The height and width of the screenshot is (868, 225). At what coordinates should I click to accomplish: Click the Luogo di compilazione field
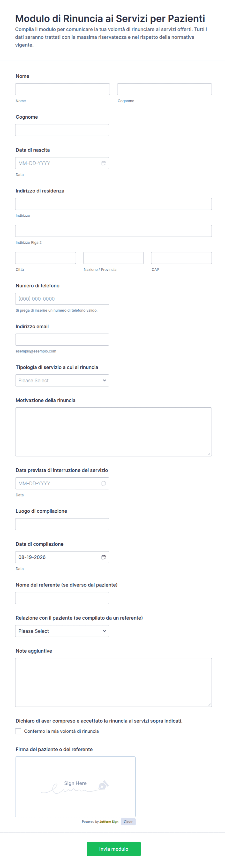[x=62, y=524]
